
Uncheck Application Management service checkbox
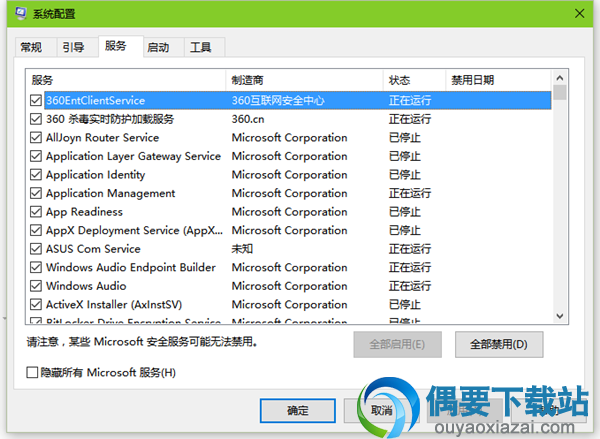point(36,193)
